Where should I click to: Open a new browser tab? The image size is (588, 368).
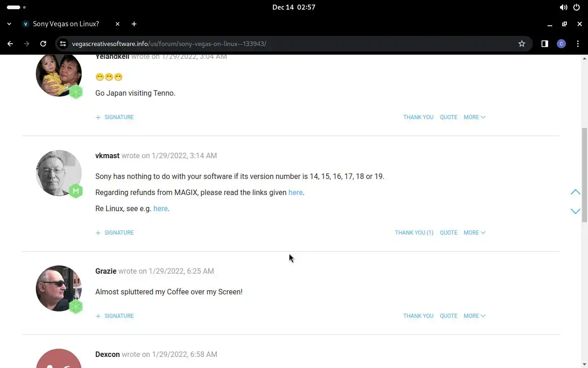[x=134, y=24]
